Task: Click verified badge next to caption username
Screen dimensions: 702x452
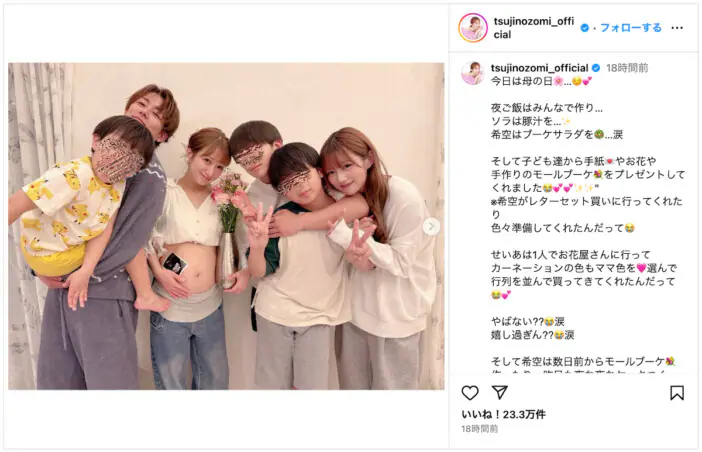Action: click(596, 68)
